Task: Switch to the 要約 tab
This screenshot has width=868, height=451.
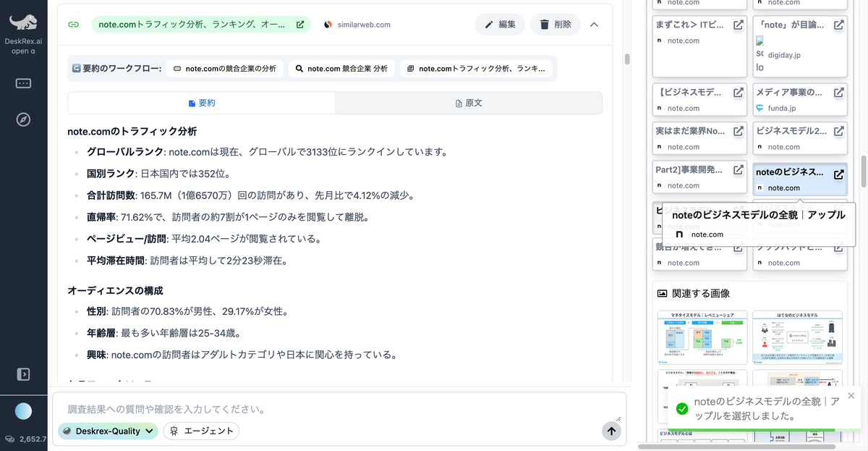Action: pyautogui.click(x=201, y=103)
